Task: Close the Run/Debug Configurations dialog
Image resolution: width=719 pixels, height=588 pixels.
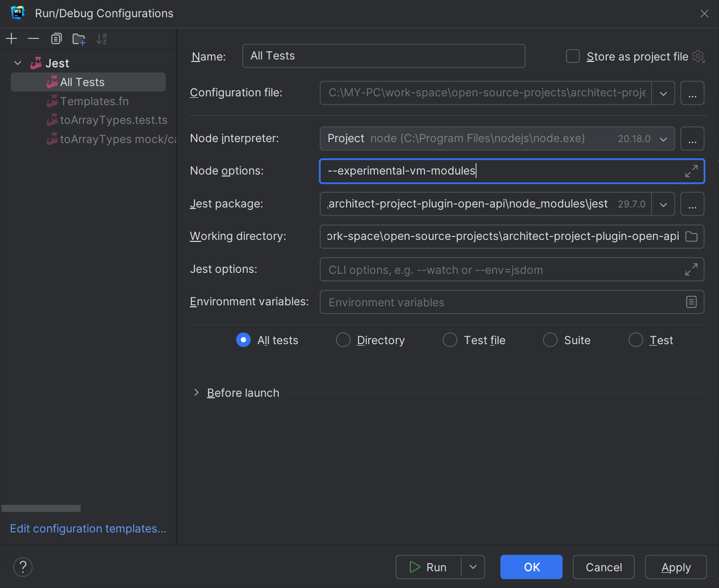Action: 704,13
